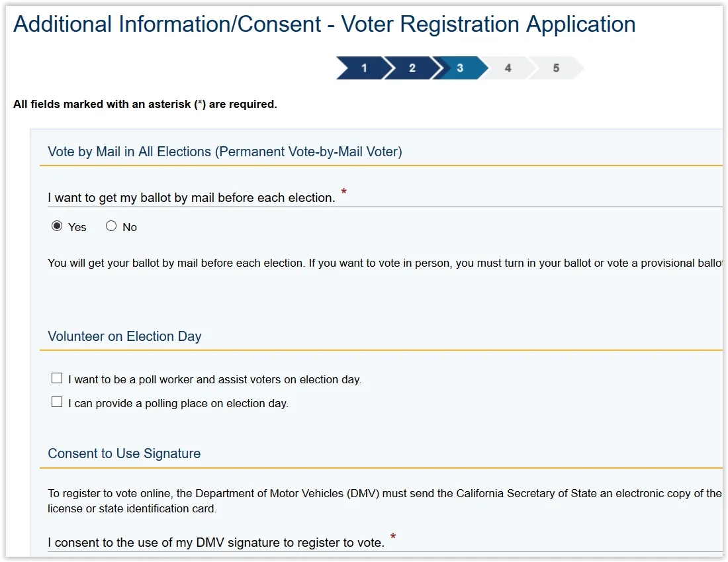Jump to step 4 in progress bar
The height and width of the screenshot is (562, 728).
[508, 68]
